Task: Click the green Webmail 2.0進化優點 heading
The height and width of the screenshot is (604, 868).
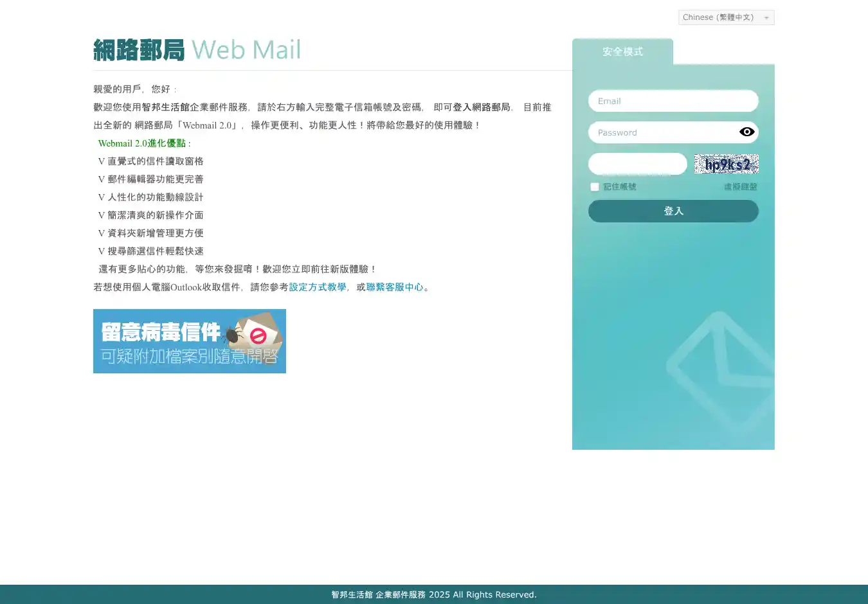Action: click(141, 143)
